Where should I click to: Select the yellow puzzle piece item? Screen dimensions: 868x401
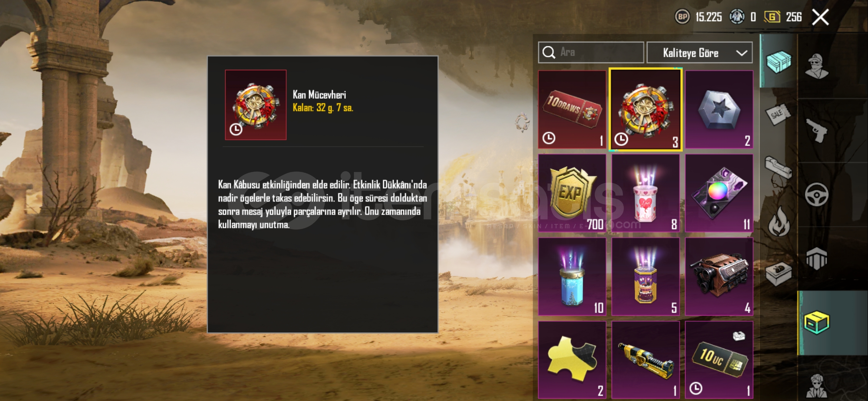[572, 360]
